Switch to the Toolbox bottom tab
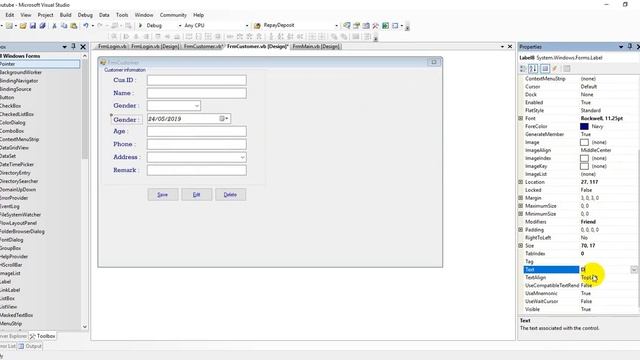This screenshot has height=360, width=640. 42,336
